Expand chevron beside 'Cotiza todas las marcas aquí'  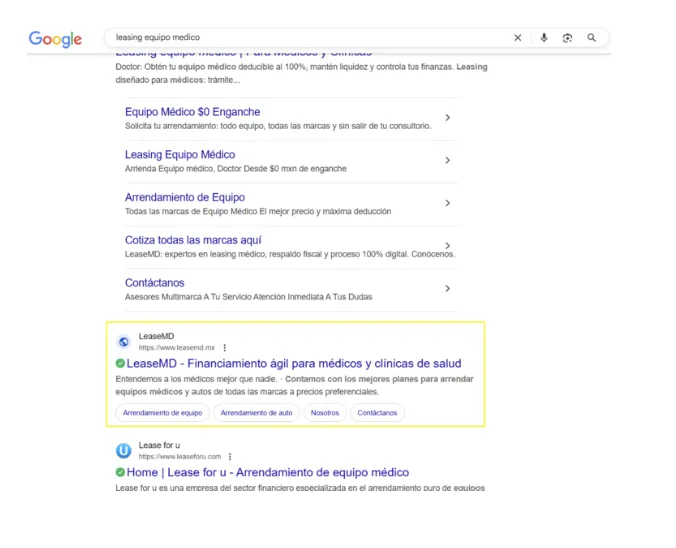click(x=448, y=245)
